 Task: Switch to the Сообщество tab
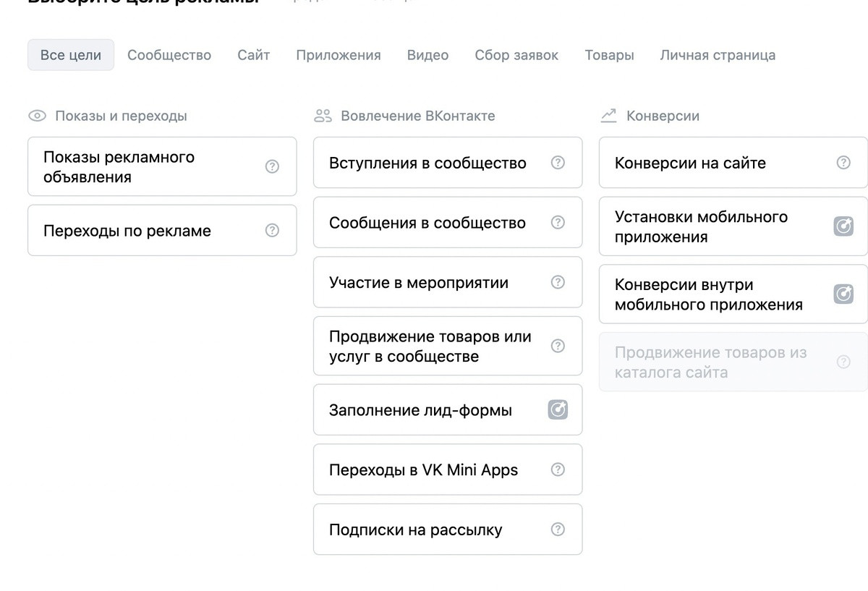click(169, 55)
